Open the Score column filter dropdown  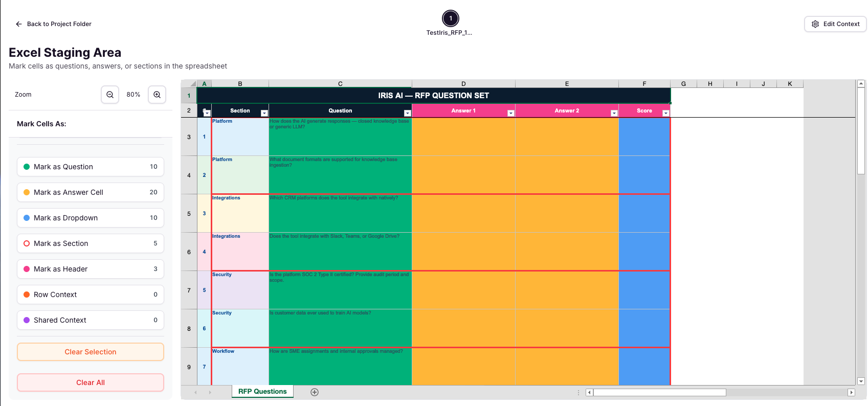[666, 114]
